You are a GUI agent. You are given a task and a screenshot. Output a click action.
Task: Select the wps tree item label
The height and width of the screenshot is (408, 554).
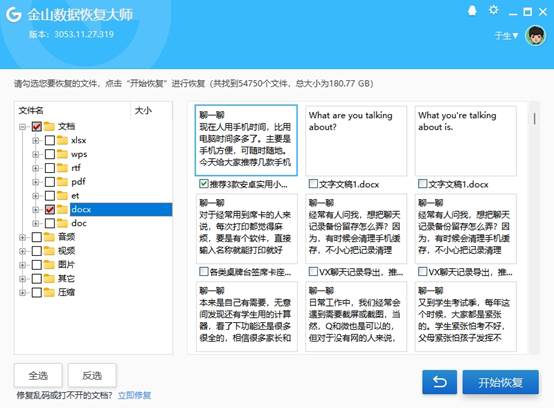(x=79, y=154)
